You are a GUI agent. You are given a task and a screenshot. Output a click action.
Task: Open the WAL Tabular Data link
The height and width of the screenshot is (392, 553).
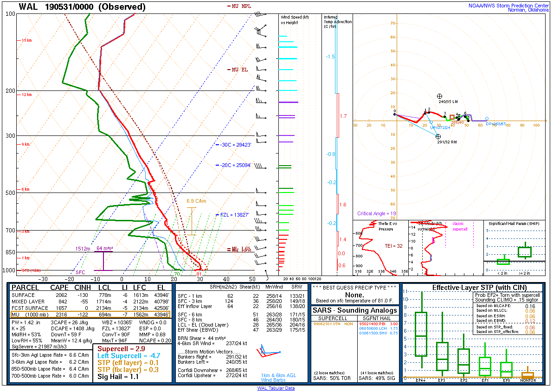(x=276, y=388)
